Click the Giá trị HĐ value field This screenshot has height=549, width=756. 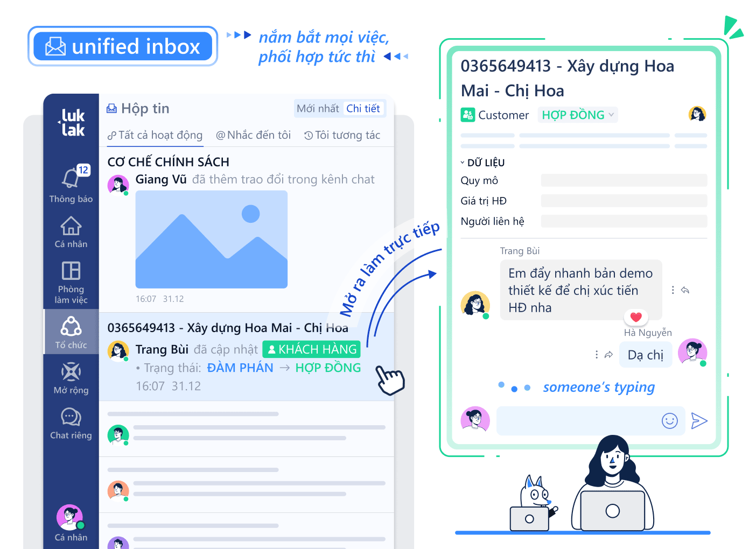(x=624, y=201)
